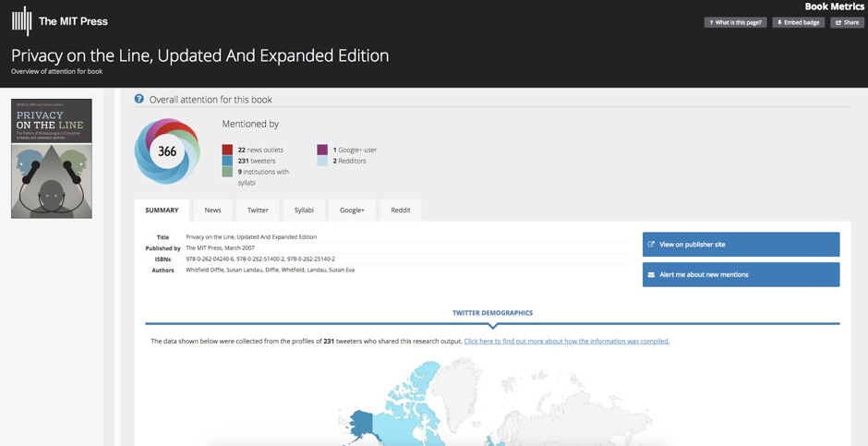
Task: Click the "Overall attention for this book" heading
Action: pyautogui.click(x=211, y=100)
